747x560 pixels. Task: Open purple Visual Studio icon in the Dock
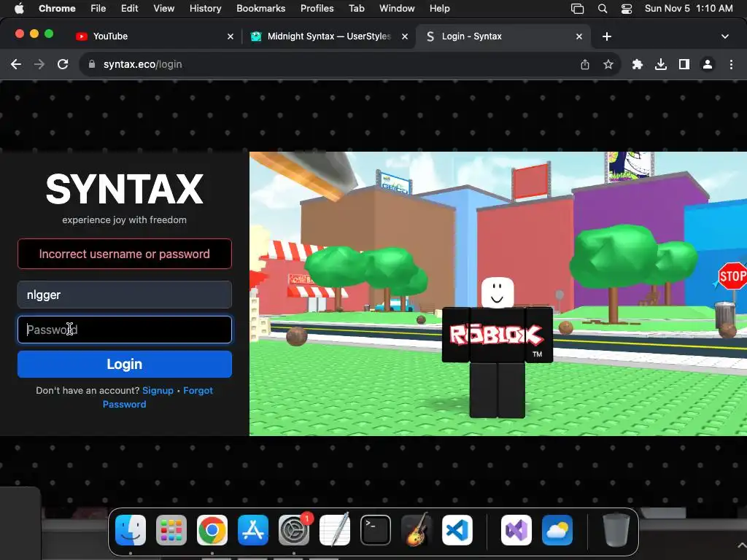[x=516, y=530]
